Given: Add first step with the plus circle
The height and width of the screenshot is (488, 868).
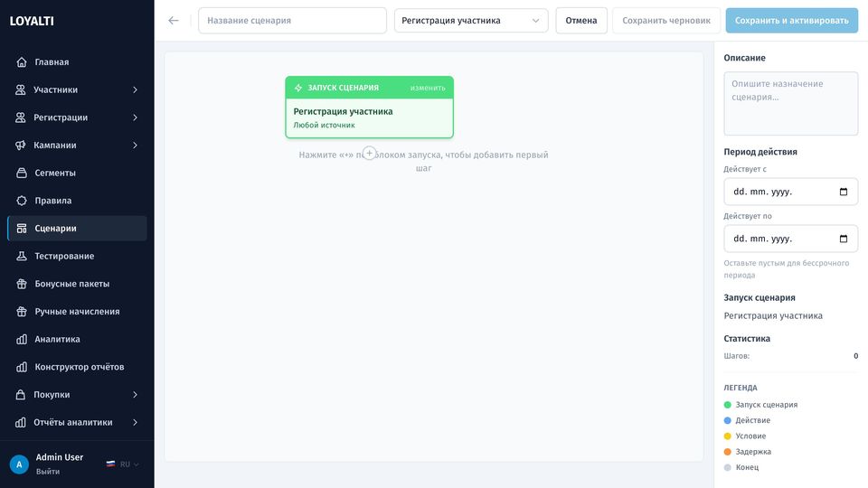Looking at the screenshot, I should [369, 154].
